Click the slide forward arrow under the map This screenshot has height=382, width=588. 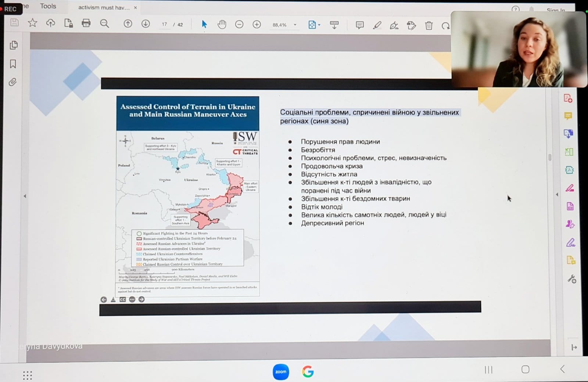click(x=141, y=299)
